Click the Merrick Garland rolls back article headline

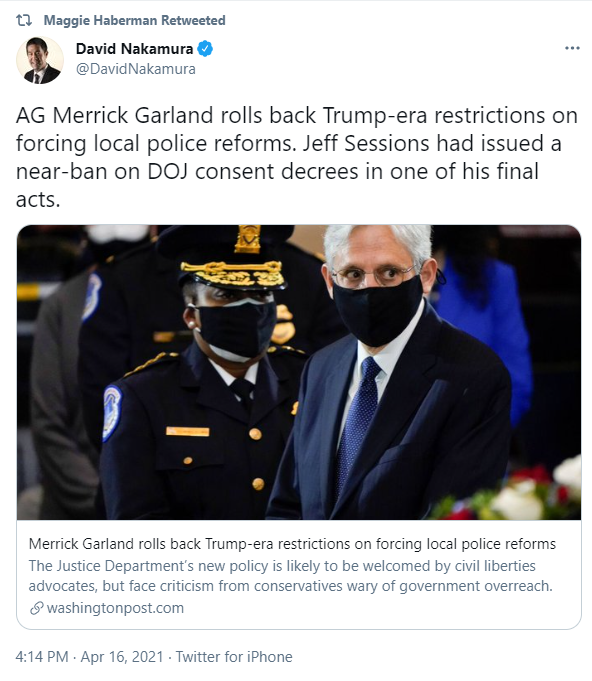click(x=292, y=544)
